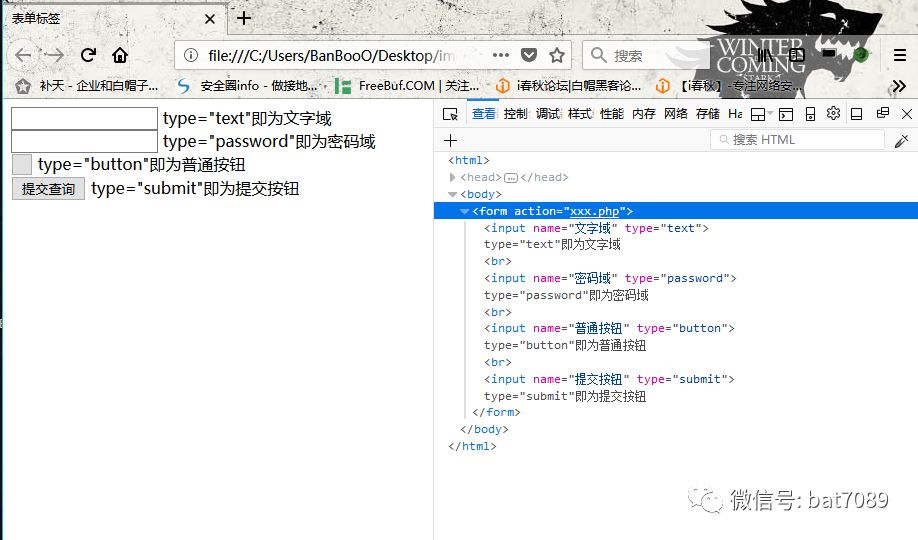The image size is (918, 540).
Task: Open the FreeBuf.COM bookmark
Action: (407, 86)
